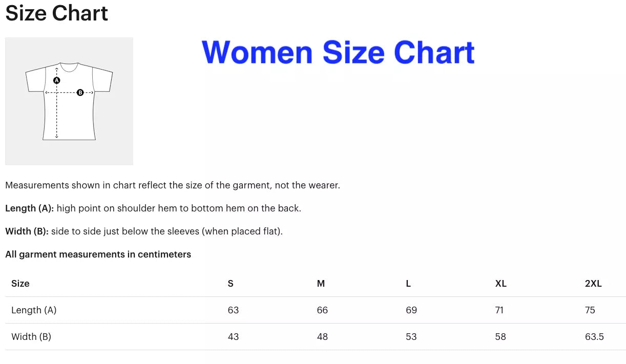This screenshot has width=626, height=364.
Task: Click the bold Width (B): description text
Action: (x=27, y=231)
